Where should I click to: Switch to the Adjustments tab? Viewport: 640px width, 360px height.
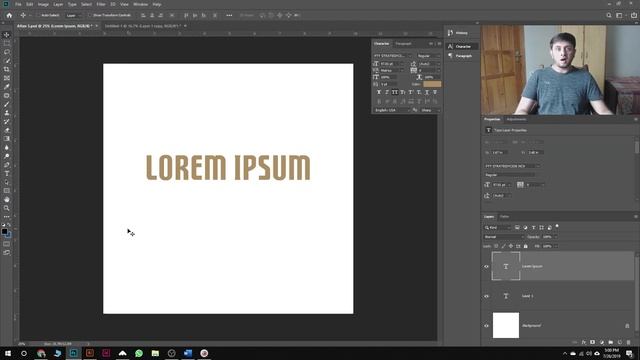tap(516, 119)
